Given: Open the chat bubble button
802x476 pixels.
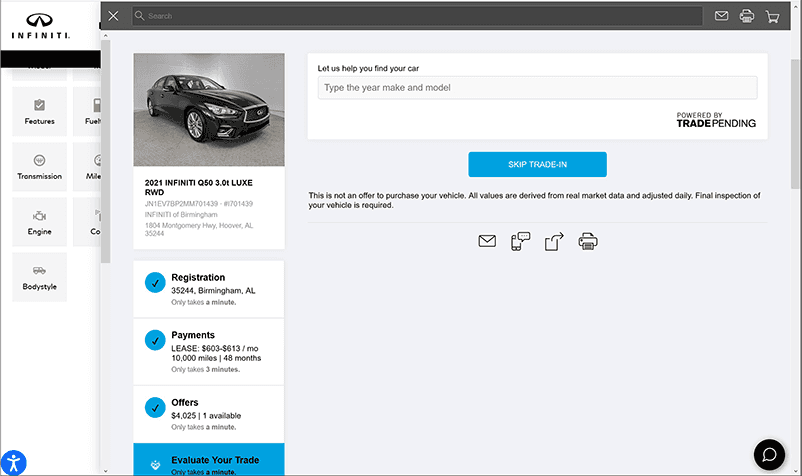Looking at the screenshot, I should [x=769, y=455].
